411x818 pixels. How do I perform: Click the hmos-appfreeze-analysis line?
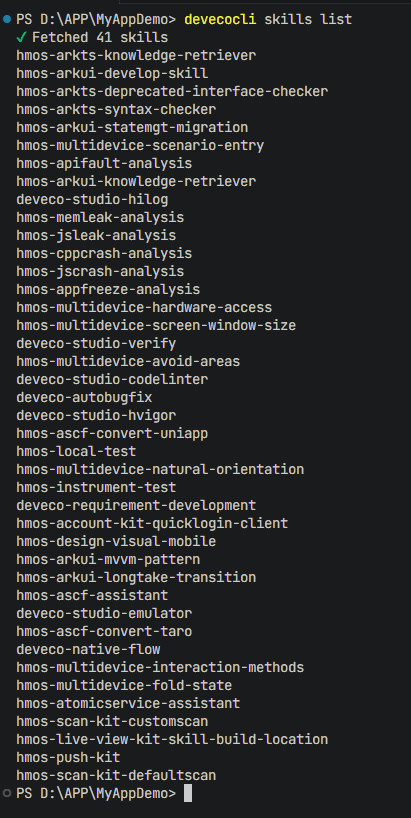coord(108,290)
